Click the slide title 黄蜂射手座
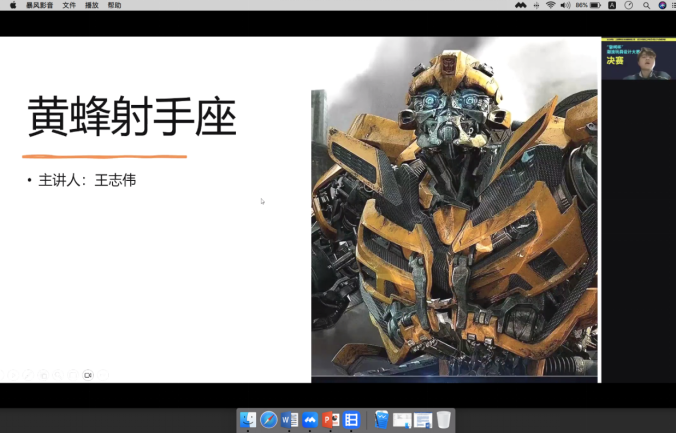The height and width of the screenshot is (433, 677). pyautogui.click(x=132, y=117)
